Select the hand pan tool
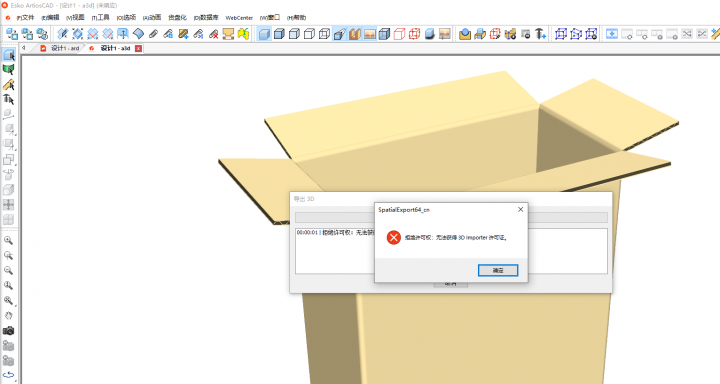This screenshot has width=720, height=384. click(8, 316)
